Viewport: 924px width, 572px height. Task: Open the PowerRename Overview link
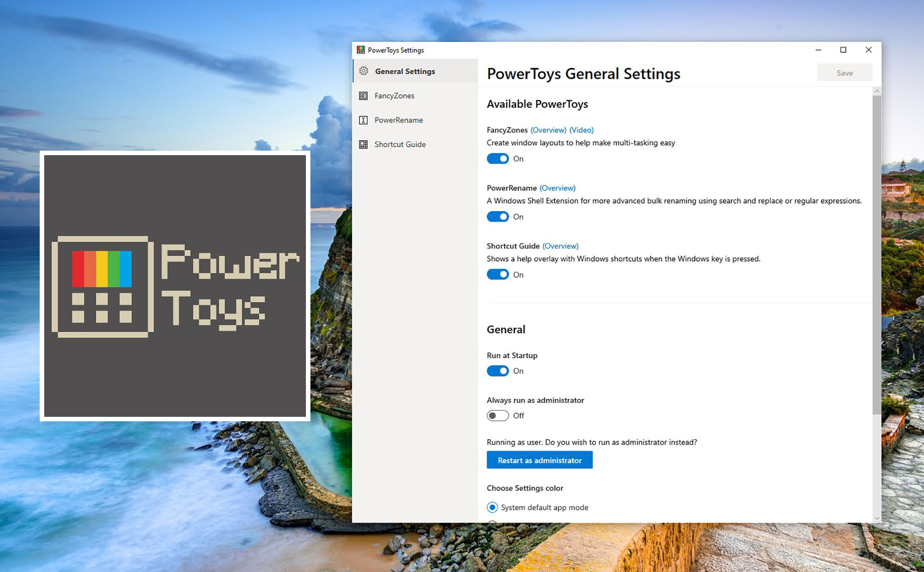558,188
